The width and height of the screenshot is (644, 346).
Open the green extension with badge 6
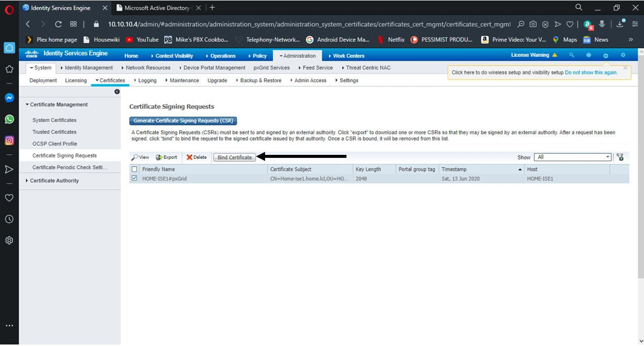(588, 25)
